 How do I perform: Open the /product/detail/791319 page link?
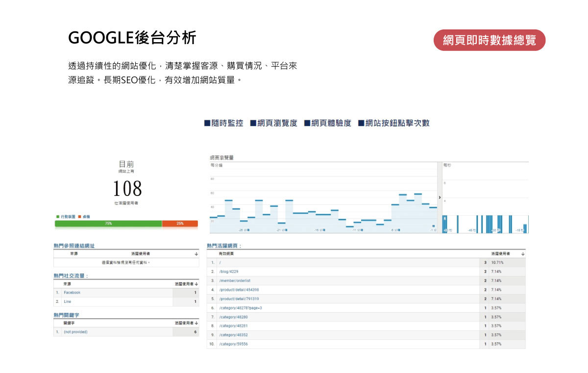point(239,298)
